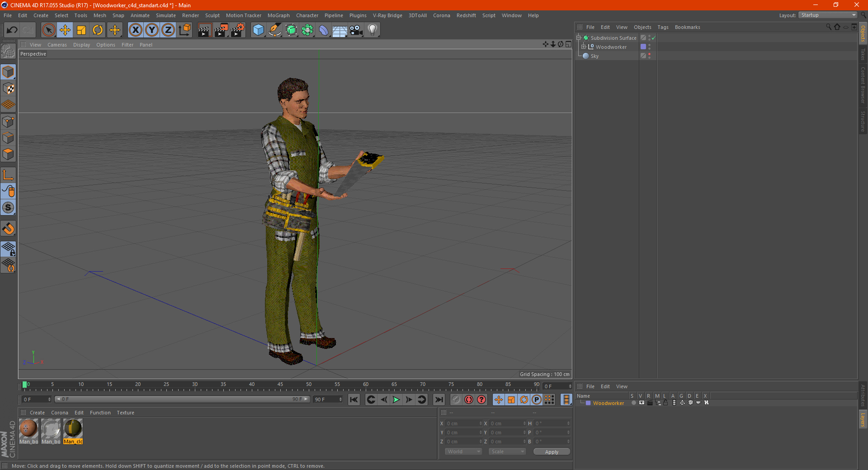This screenshot has height=470, width=868.
Task: Select the Live Selection tool
Action: pos(48,30)
